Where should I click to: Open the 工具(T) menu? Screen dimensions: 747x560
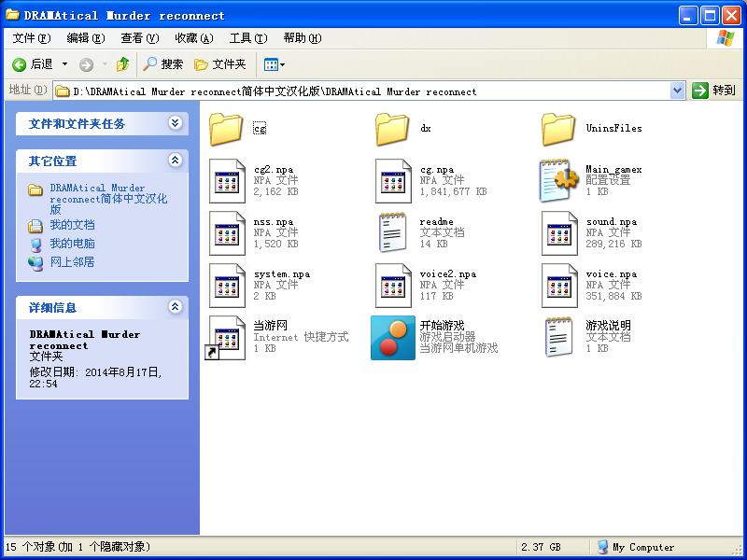[x=248, y=38]
